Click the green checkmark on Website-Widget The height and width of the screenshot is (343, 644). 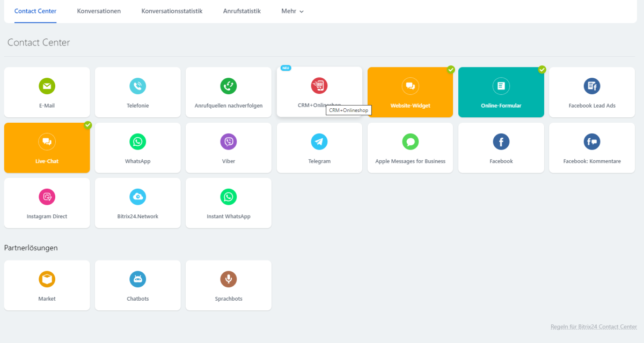(x=451, y=70)
